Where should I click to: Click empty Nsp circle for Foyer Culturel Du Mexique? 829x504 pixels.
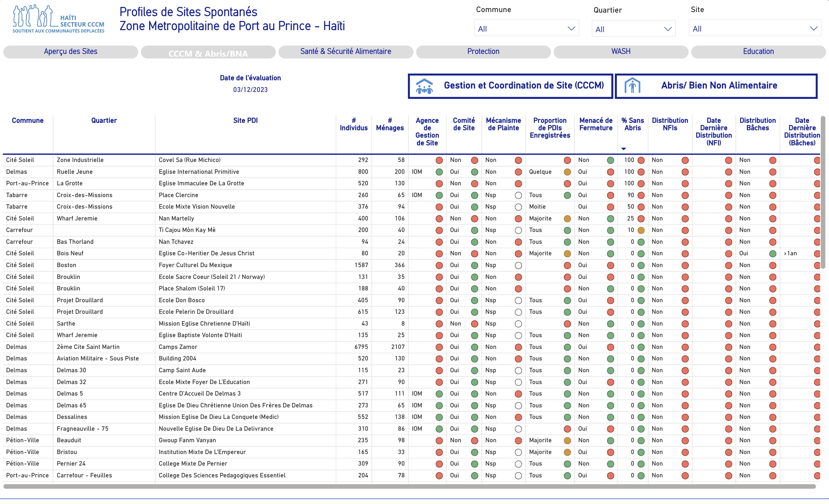pyautogui.click(x=518, y=265)
